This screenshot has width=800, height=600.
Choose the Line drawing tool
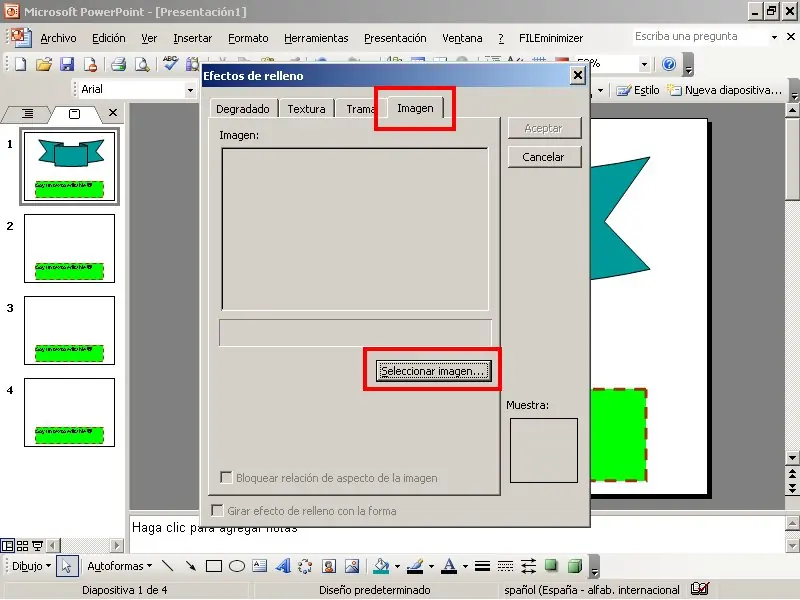[x=167, y=566]
